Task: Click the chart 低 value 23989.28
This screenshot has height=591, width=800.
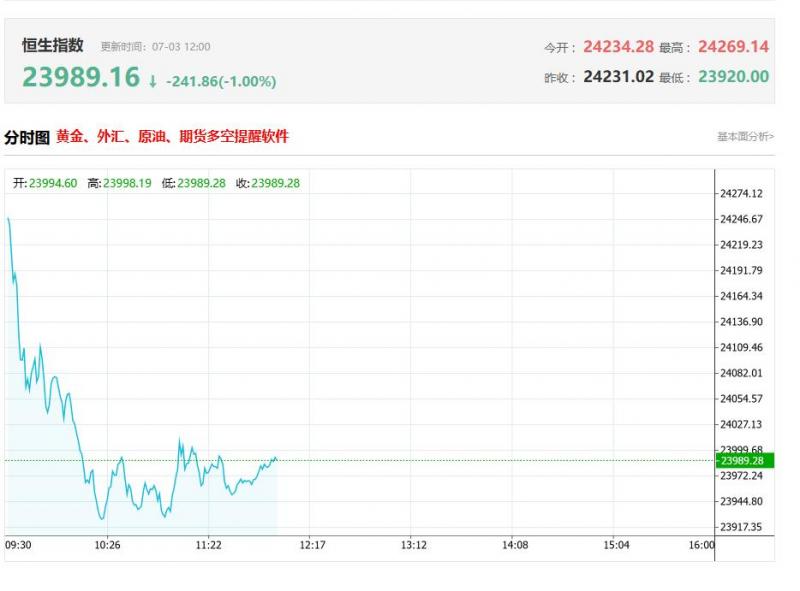Action: point(201,183)
